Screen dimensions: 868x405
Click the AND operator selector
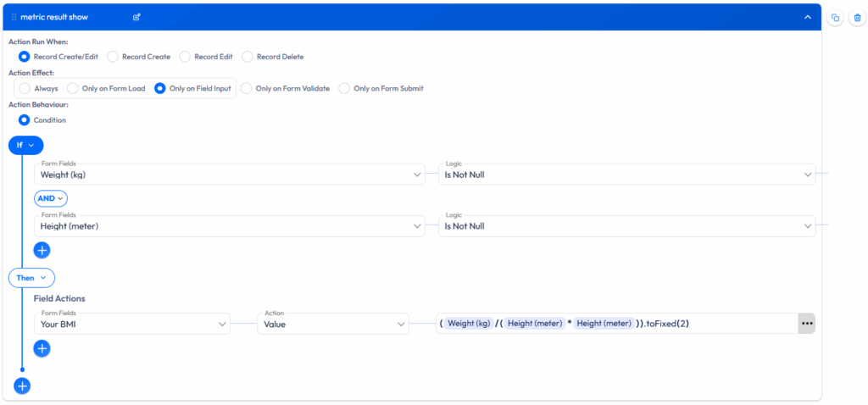coord(51,197)
